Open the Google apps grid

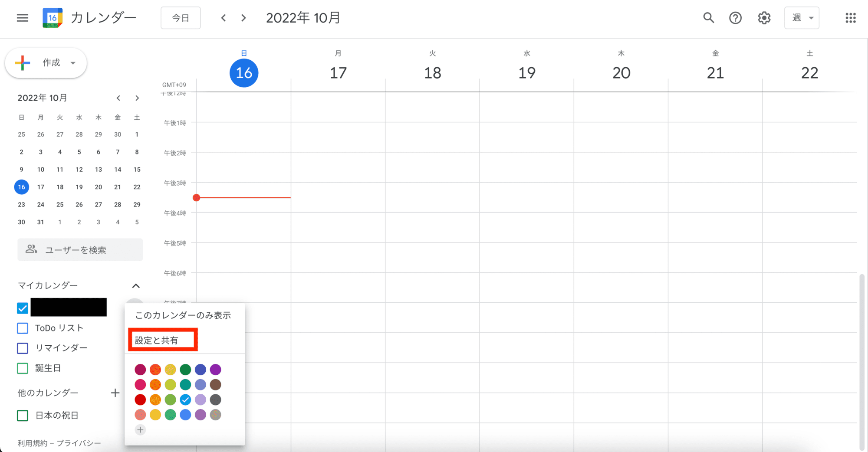pos(850,18)
